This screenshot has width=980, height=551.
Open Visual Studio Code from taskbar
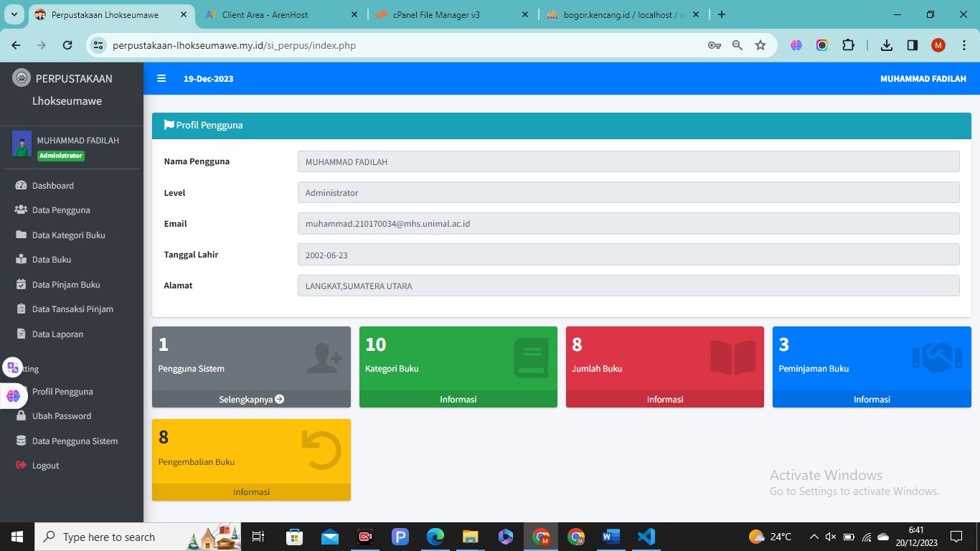click(x=646, y=537)
